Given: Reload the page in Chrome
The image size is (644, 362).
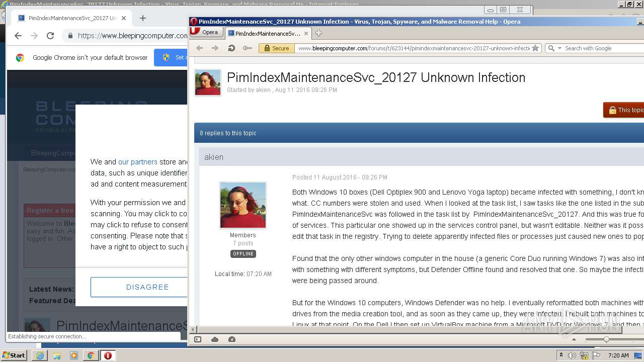Looking at the screenshot, I should click(x=50, y=36).
